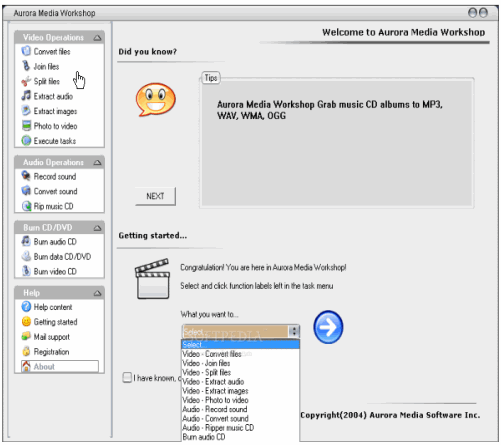Click the 'Mail support' label
The height and width of the screenshot is (445, 501).
52,337
